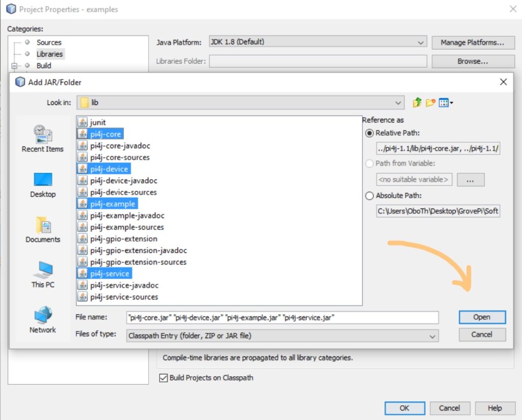Click the pi4j-service-sources jar icon
This screenshot has height=420, width=522.
click(x=83, y=297)
